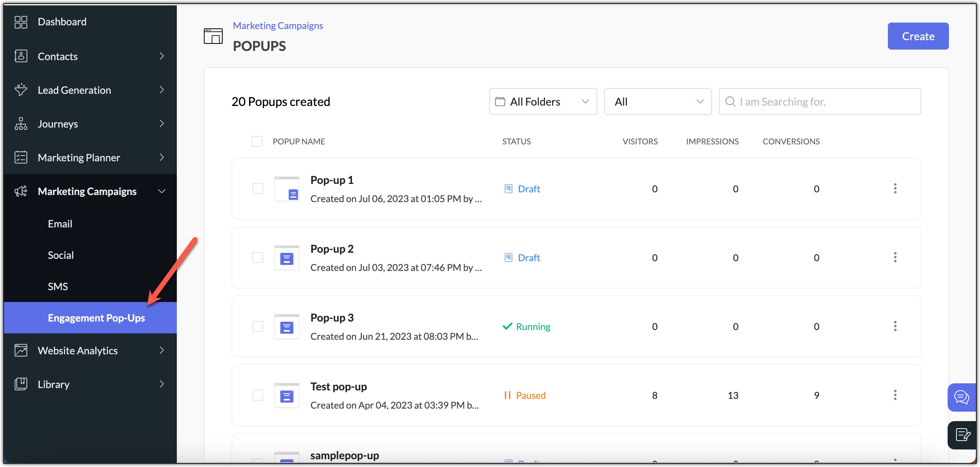Click the STATUS column header
The width and height of the screenshot is (980, 467).
tap(516, 141)
